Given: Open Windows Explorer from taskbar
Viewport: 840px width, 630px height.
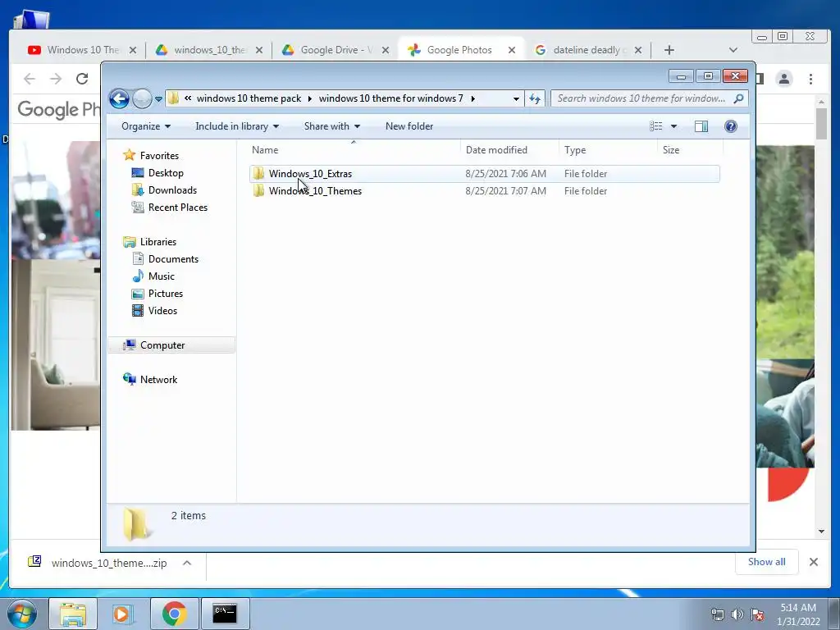Looking at the screenshot, I should [73, 614].
